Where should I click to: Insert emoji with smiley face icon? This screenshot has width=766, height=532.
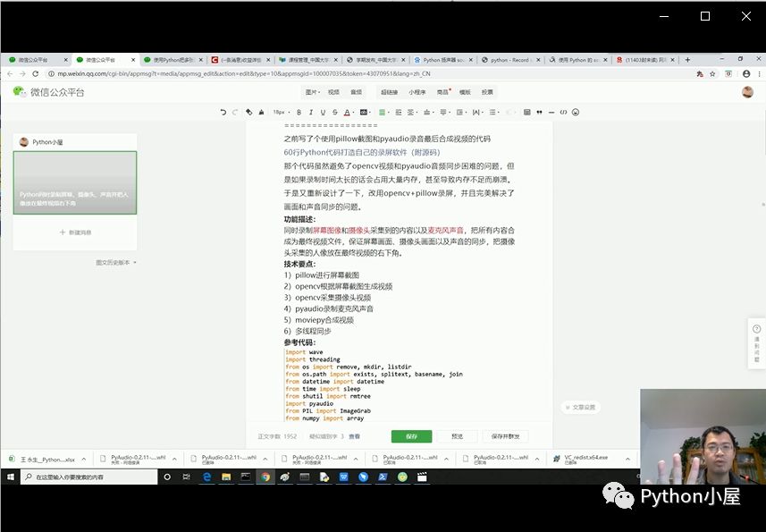pyautogui.click(x=576, y=113)
